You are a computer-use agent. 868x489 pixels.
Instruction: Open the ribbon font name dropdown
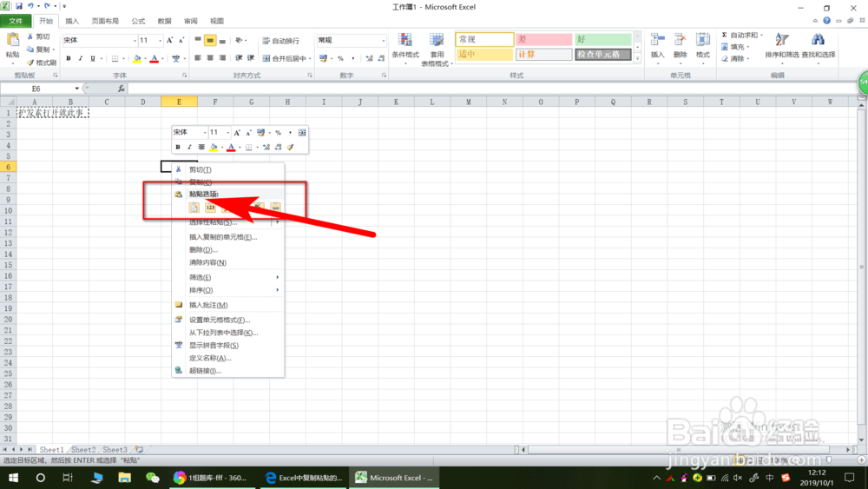135,41
